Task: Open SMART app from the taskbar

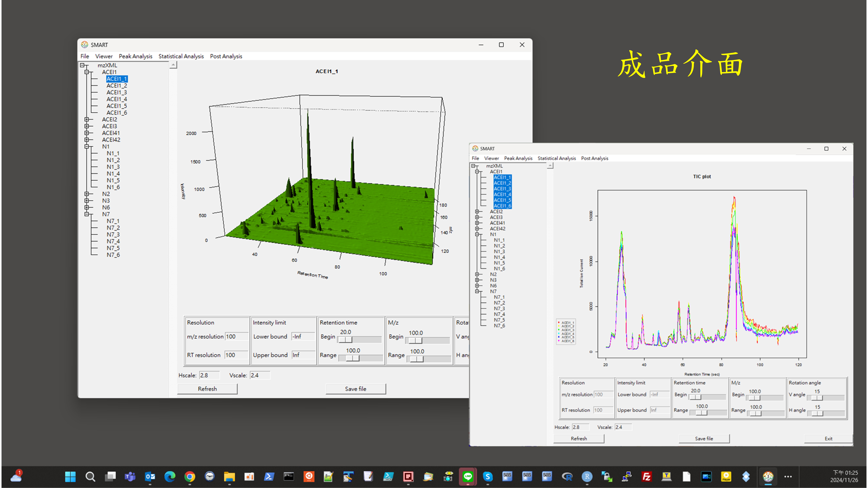Action: 768,477
